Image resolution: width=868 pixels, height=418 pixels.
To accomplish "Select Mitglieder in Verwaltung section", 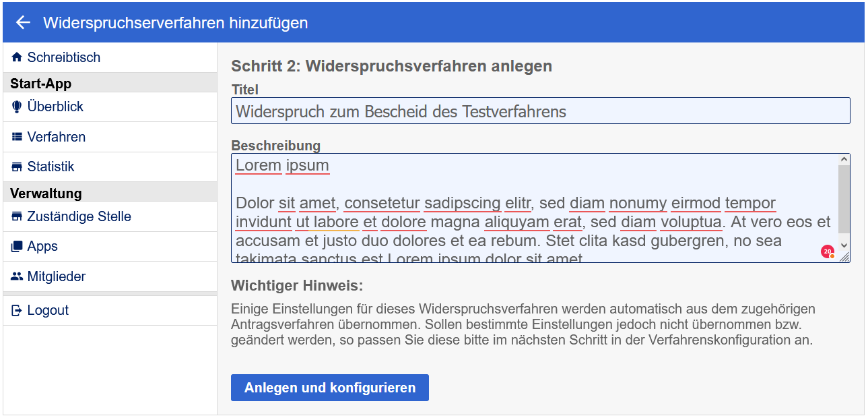I will (56, 277).
